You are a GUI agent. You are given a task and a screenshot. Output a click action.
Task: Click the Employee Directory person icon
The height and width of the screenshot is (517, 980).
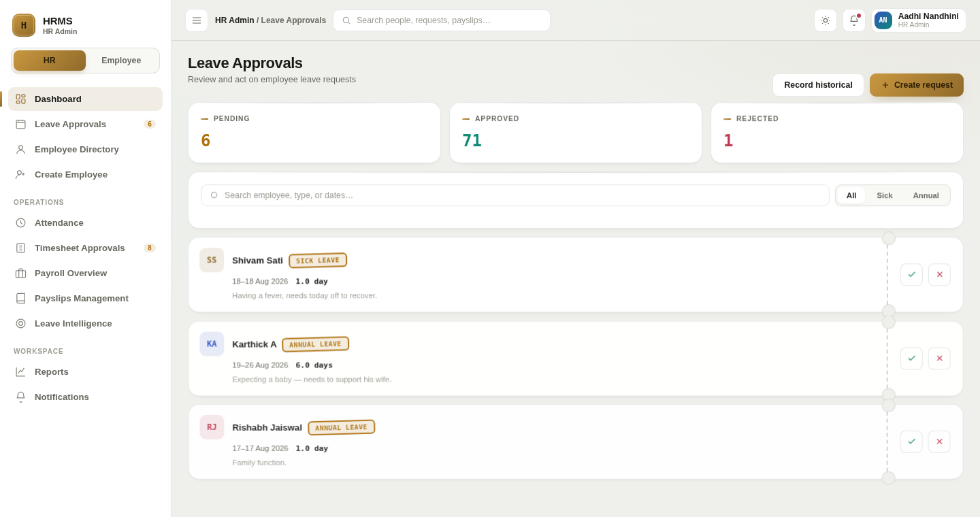pyautogui.click(x=21, y=150)
